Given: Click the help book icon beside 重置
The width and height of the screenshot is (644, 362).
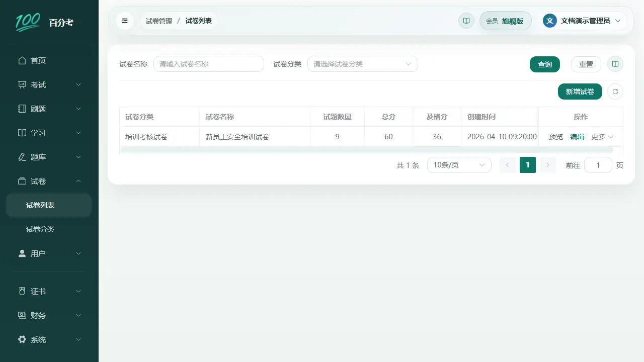Looking at the screenshot, I should click(615, 64).
